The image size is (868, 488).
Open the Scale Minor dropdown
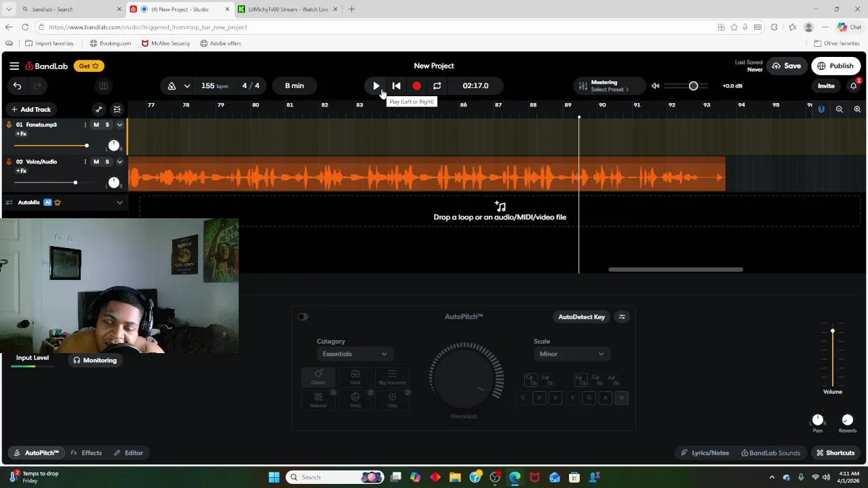pos(572,354)
